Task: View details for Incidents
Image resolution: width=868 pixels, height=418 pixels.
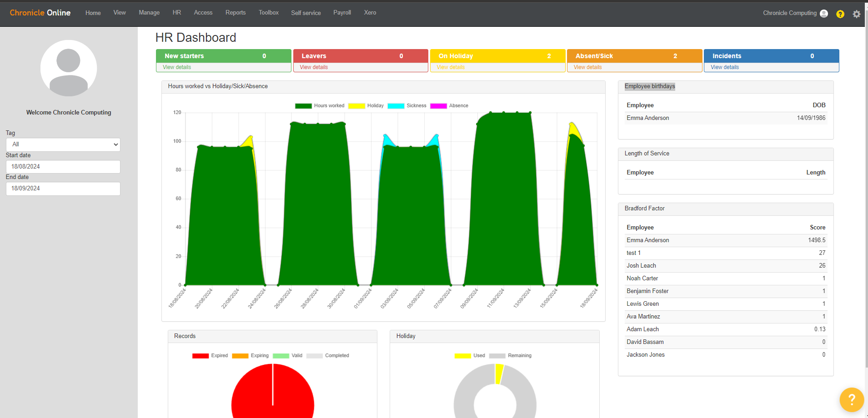Action: 725,67
